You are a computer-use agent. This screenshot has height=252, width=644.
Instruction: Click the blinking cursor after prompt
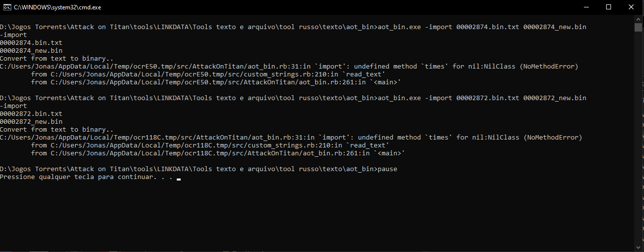point(179,179)
